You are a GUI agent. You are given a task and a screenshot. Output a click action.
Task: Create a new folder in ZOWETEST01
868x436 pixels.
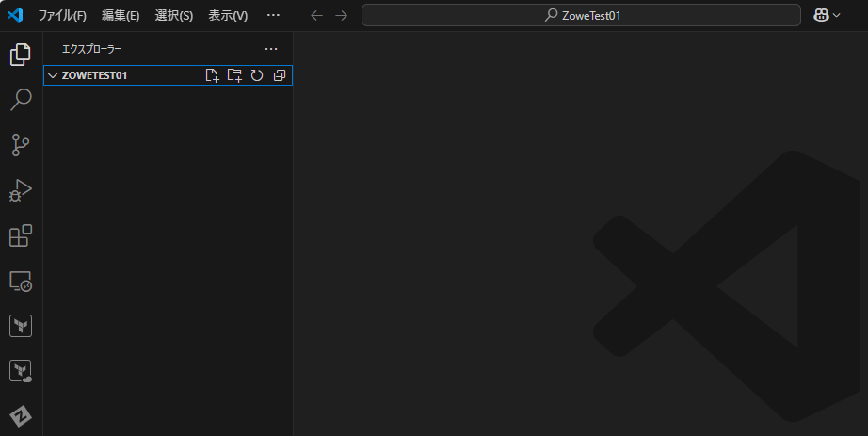[234, 75]
